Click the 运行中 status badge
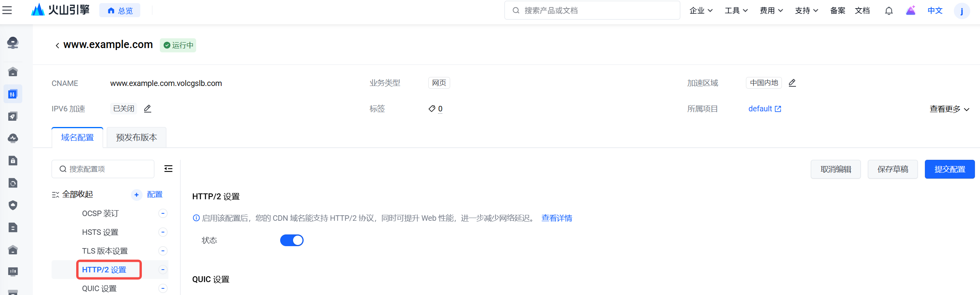Image resolution: width=980 pixels, height=295 pixels. 178,45
